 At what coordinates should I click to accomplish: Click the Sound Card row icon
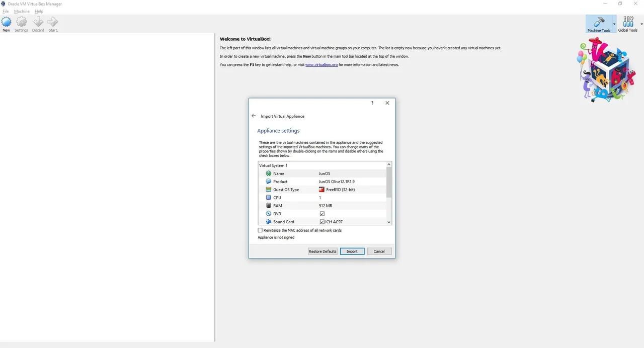pos(269,222)
